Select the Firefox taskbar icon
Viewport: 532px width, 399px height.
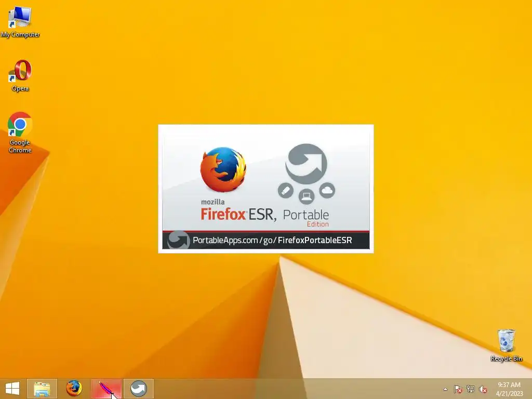coord(74,389)
